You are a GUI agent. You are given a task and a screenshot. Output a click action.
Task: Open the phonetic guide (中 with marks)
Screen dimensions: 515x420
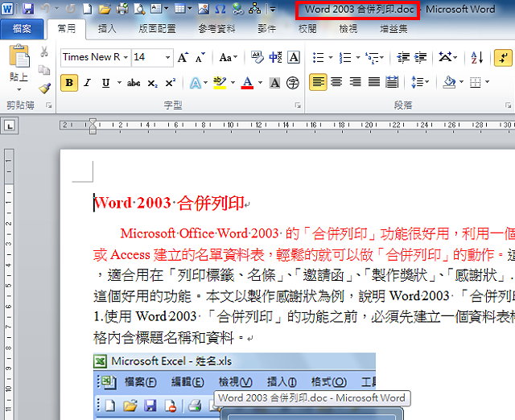coord(275,57)
